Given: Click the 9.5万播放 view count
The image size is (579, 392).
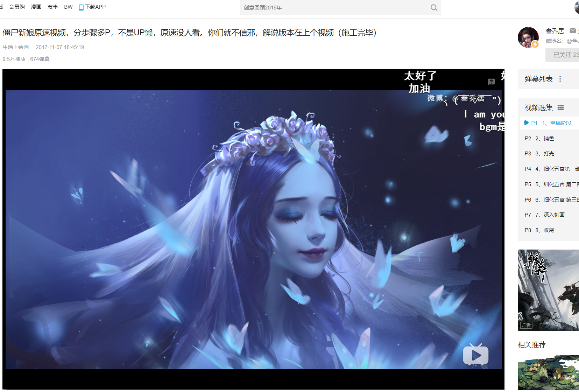Looking at the screenshot, I should point(14,59).
